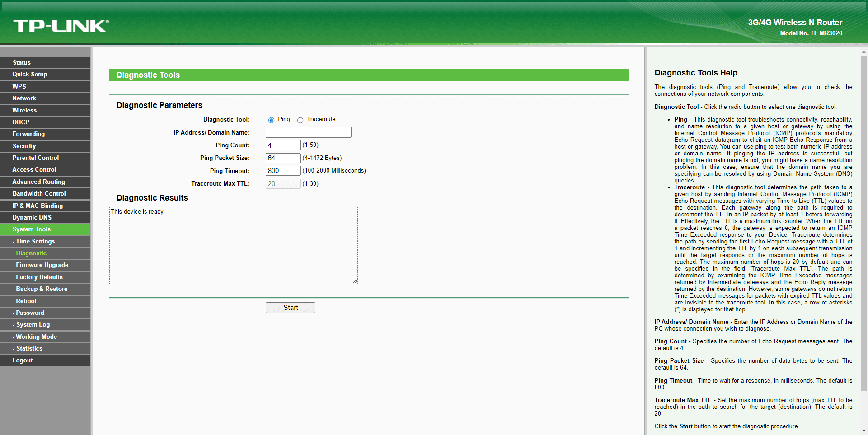Click the 'This device is ready.' text
Viewport: 868px width, 435px height.
pos(138,212)
